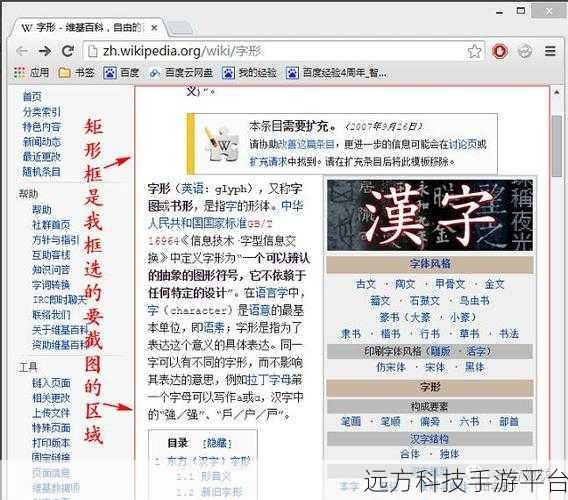Open 随机条目 in the sidebar
This screenshot has height=500, width=568.
click(42, 171)
